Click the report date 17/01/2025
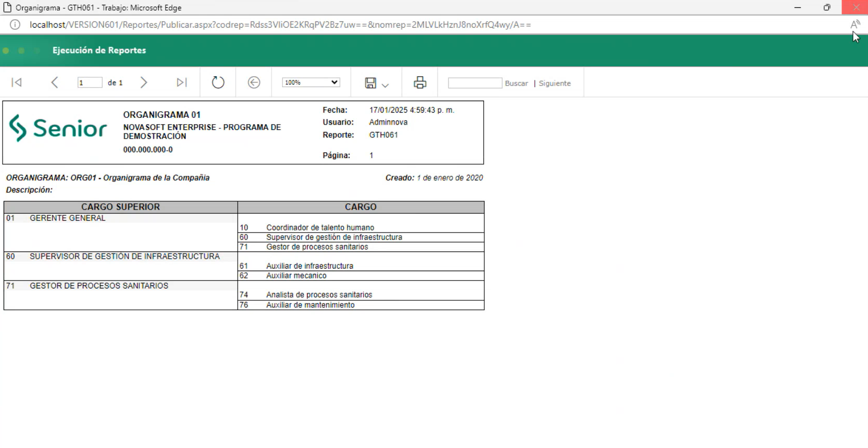This screenshot has height=448, width=868. (411, 110)
